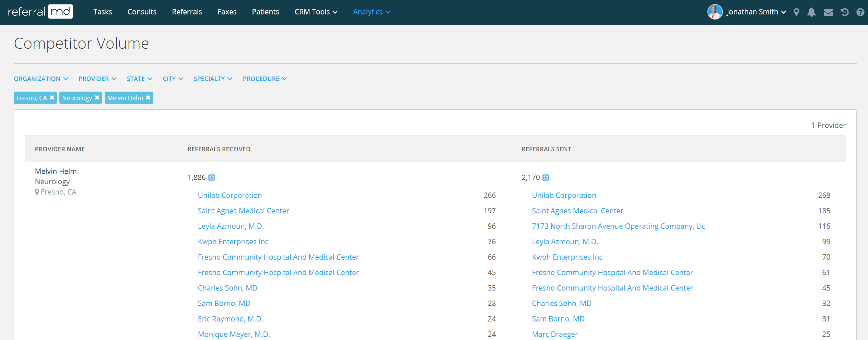Open Charles Sohn, MD in referrals sent
The height and width of the screenshot is (340, 868).
pos(562,303)
